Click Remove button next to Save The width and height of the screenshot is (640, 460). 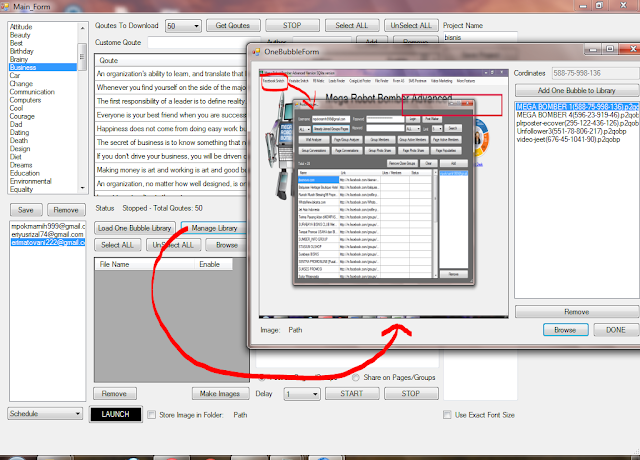pyautogui.click(x=66, y=210)
